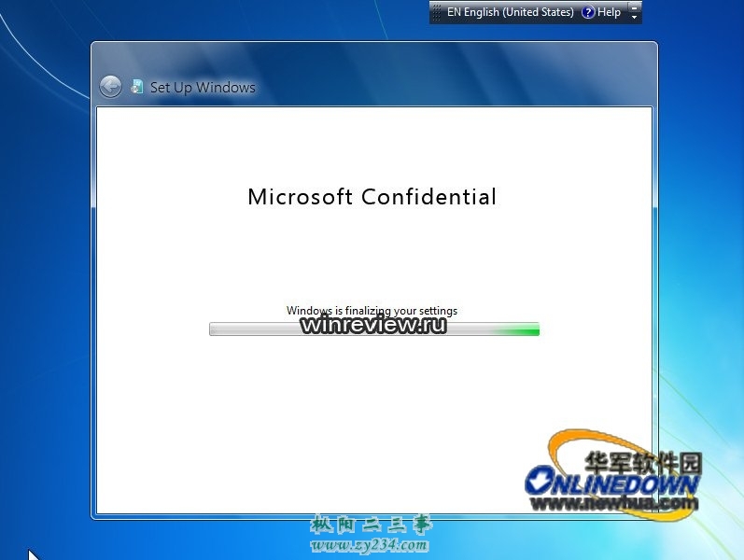Select EN English (United States) input language
744x560 pixels.
510,12
